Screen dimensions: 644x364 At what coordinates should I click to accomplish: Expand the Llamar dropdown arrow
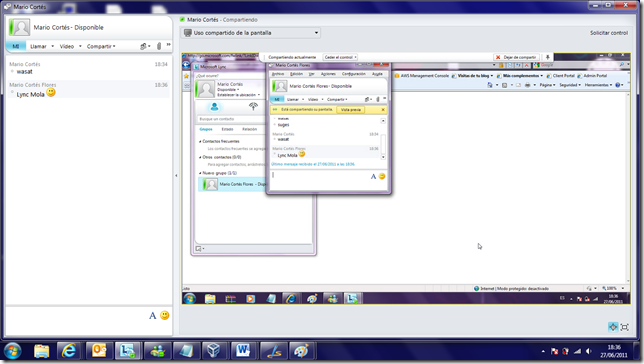click(x=53, y=46)
